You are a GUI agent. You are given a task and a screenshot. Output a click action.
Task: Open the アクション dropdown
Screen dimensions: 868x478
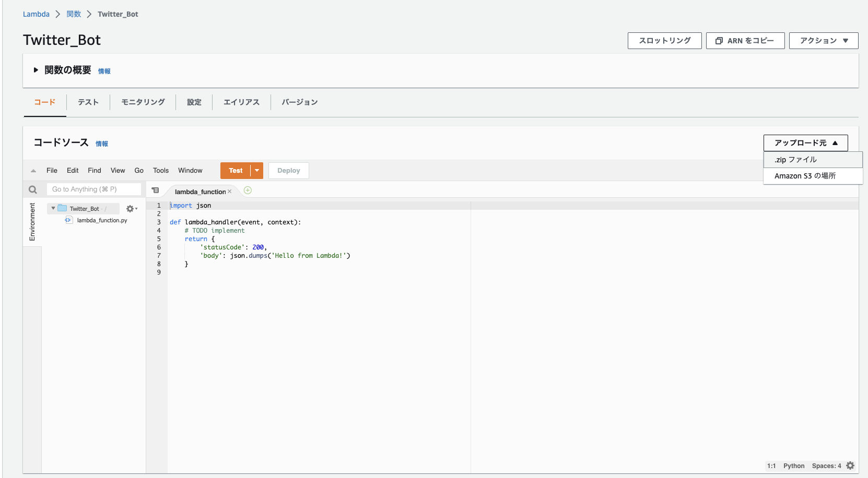pos(824,41)
